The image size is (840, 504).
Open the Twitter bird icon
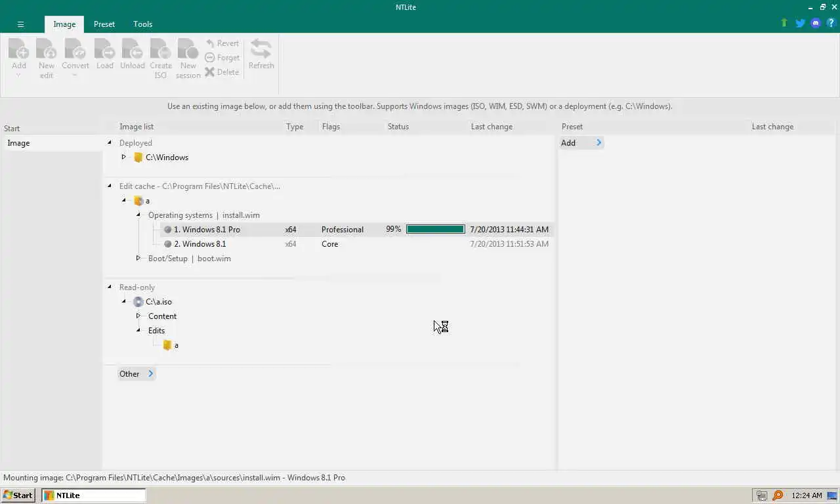coord(800,23)
